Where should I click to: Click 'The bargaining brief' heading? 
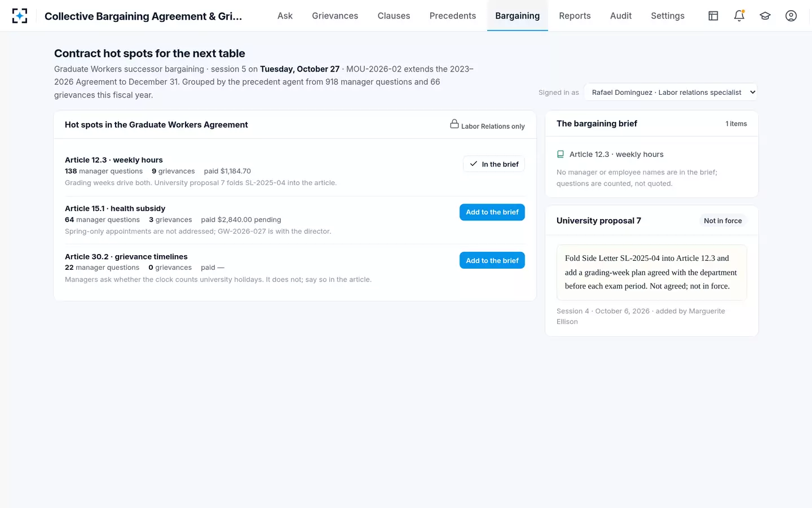(x=597, y=124)
